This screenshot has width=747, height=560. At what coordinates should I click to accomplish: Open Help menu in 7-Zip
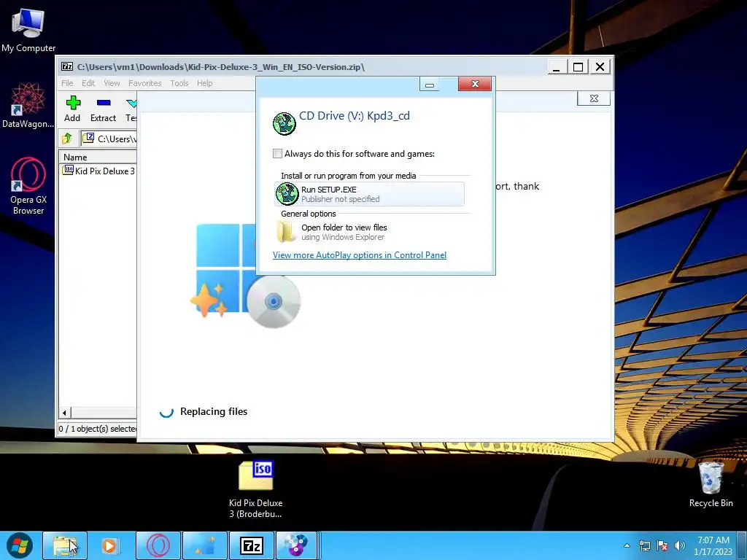[x=205, y=83]
